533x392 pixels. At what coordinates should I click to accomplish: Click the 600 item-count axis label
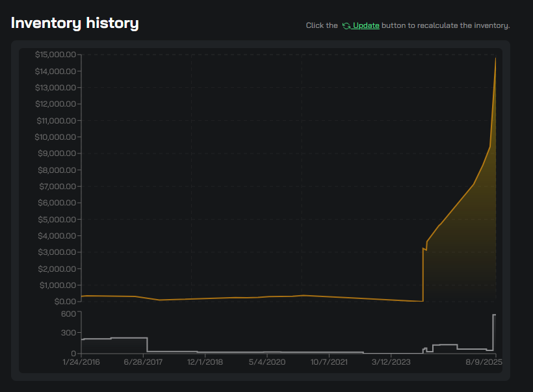click(x=68, y=314)
